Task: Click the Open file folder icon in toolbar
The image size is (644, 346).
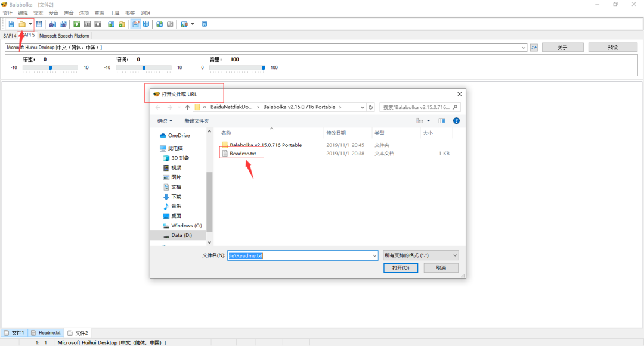Action: click(x=22, y=24)
